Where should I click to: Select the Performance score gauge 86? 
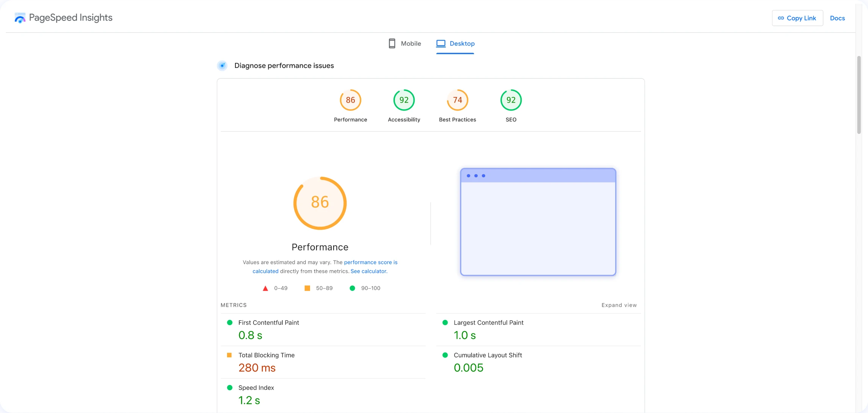click(350, 100)
